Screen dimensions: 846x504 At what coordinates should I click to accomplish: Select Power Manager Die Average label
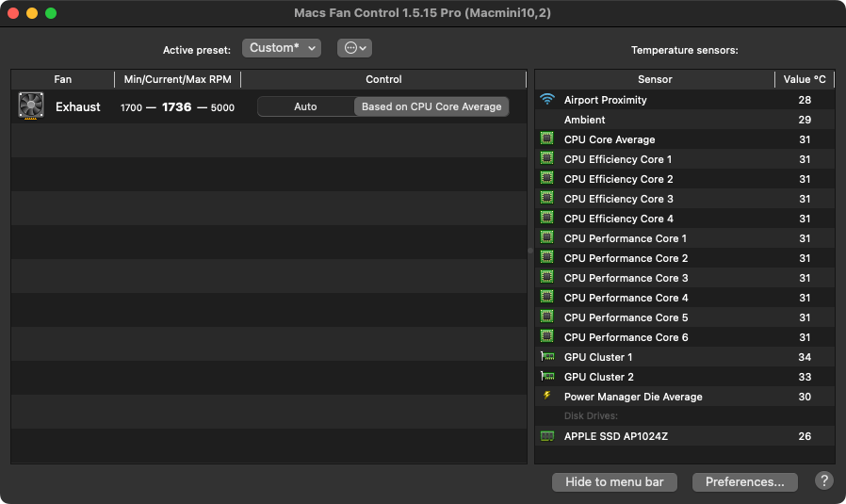coord(633,397)
